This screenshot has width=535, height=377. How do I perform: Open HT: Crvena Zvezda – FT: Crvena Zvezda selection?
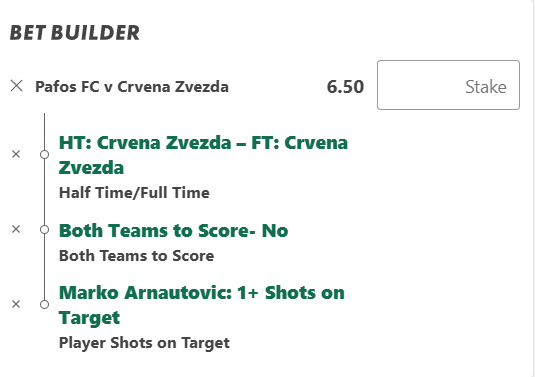[x=203, y=155]
